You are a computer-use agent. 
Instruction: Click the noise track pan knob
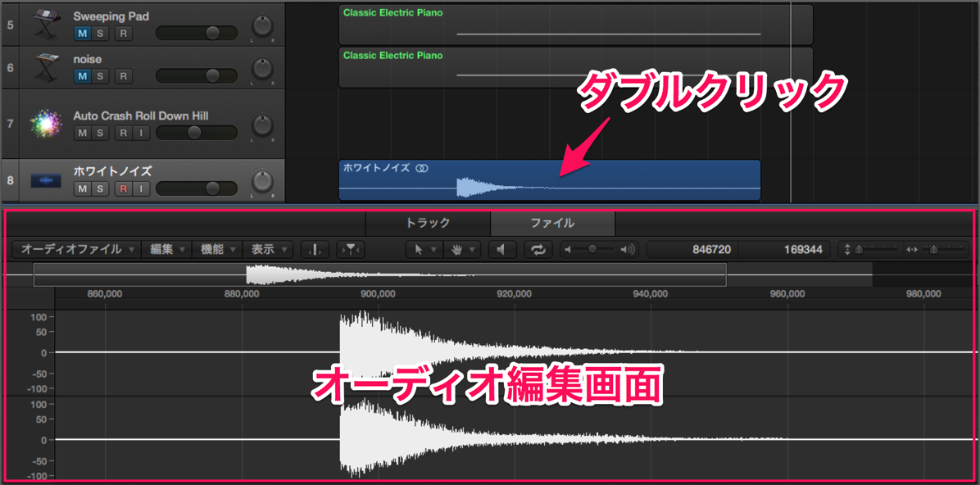click(262, 70)
